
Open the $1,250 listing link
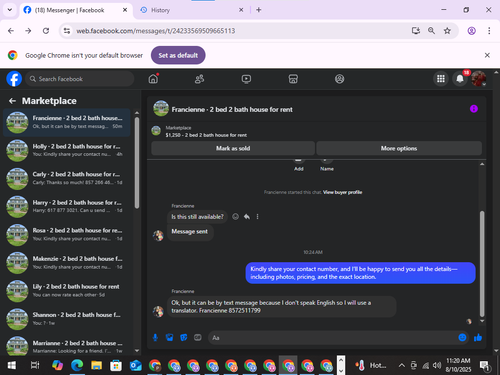click(206, 135)
